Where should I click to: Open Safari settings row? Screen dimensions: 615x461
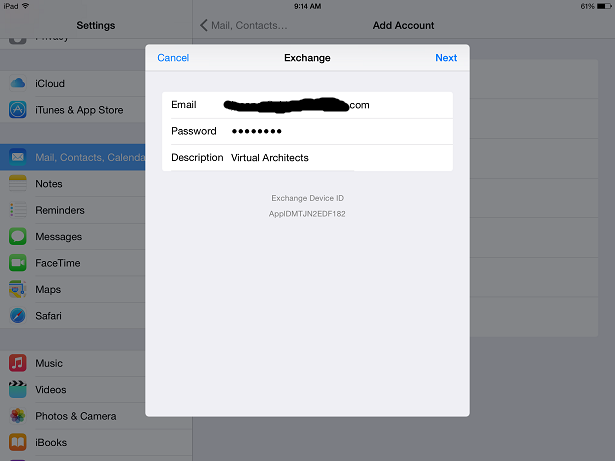click(73, 315)
